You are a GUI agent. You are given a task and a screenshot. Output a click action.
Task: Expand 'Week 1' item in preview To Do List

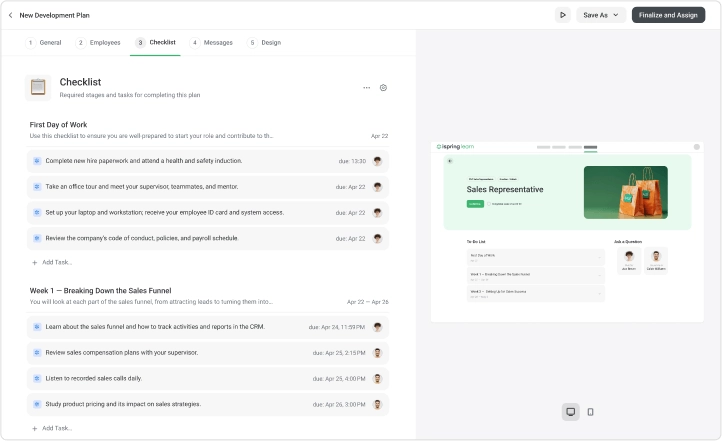click(536, 276)
